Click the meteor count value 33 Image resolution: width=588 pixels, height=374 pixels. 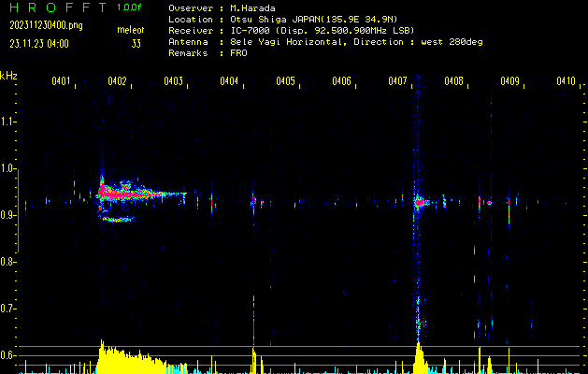pyautogui.click(x=136, y=43)
